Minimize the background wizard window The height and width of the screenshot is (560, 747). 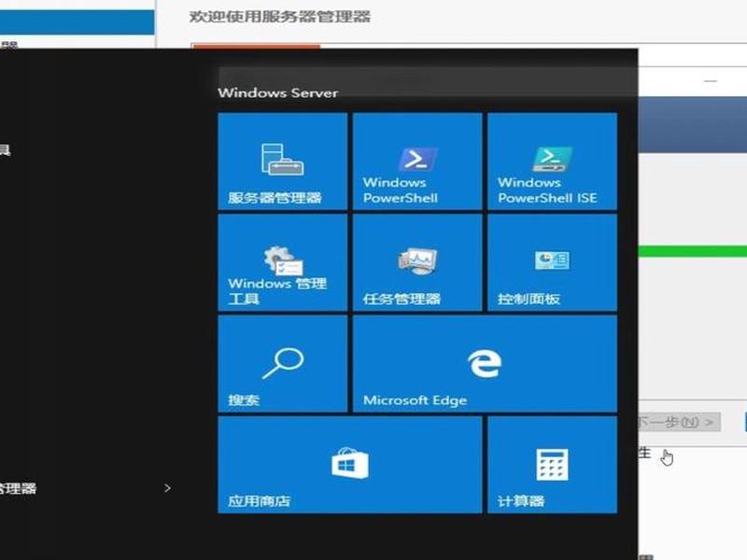(711, 81)
